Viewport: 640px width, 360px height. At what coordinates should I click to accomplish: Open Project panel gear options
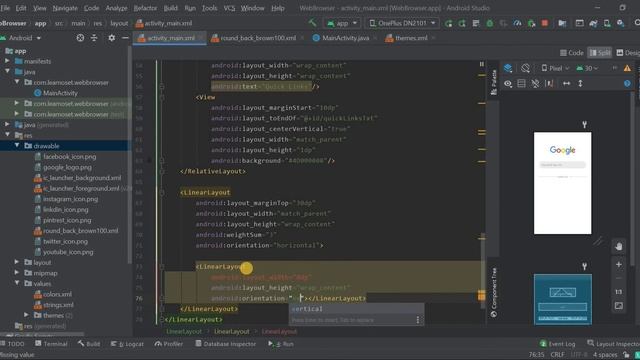click(x=111, y=38)
